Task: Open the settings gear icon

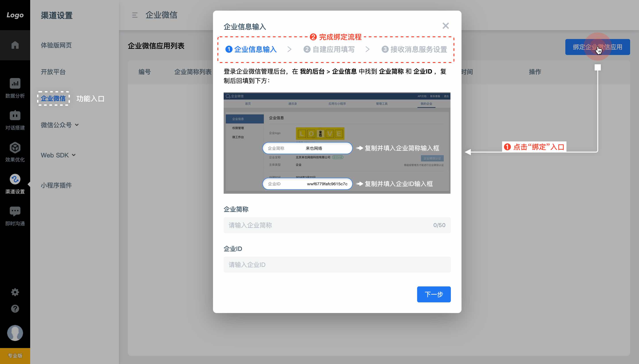Action: [x=15, y=292]
